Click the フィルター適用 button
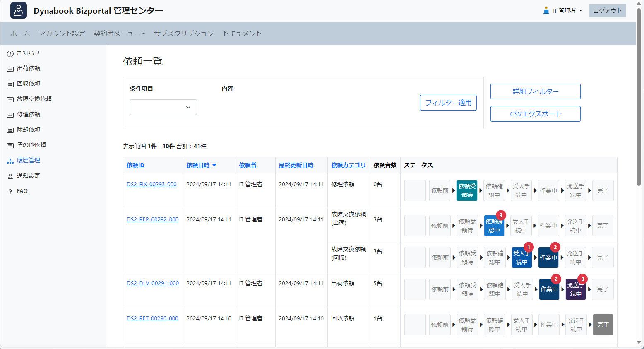 tap(448, 103)
